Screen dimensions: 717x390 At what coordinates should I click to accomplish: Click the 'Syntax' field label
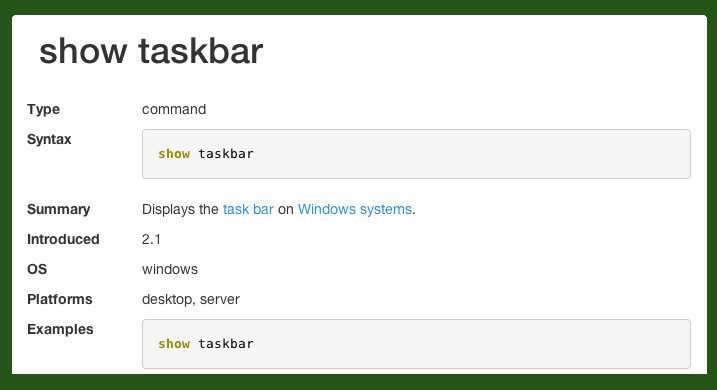(49, 139)
